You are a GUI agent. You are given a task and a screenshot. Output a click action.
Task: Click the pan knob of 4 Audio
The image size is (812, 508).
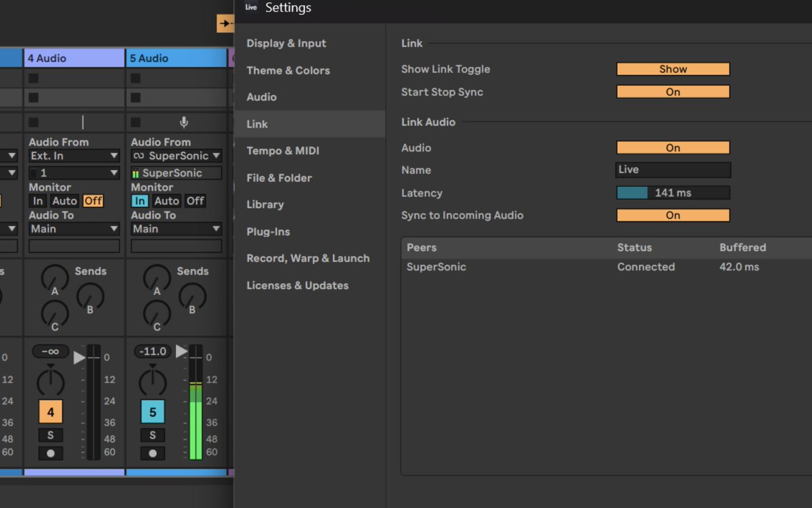50,381
